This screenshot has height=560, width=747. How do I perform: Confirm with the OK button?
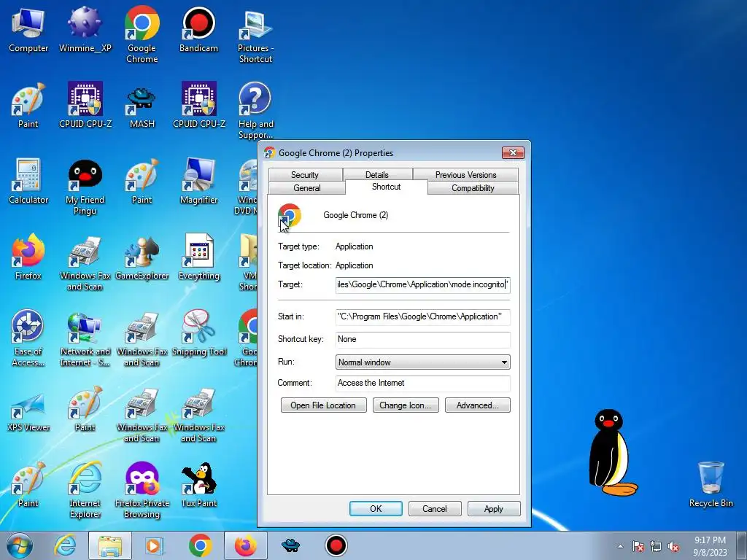376,508
